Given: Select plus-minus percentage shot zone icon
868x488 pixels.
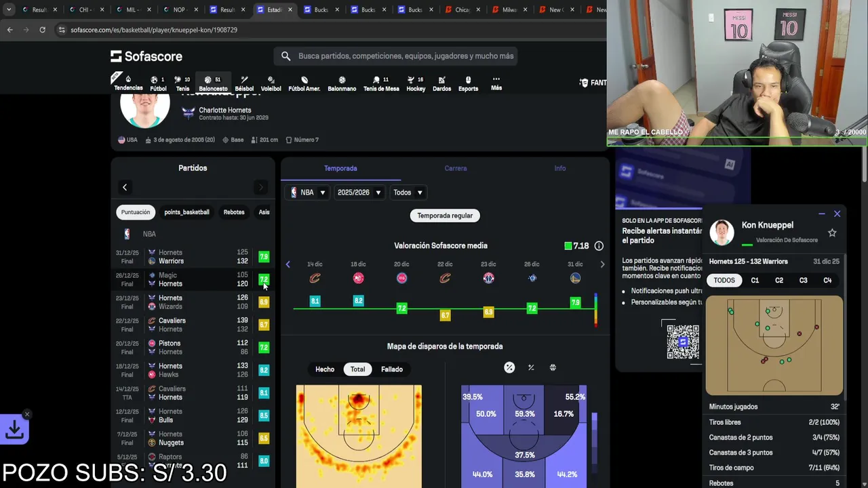Looking at the screenshot, I should tap(531, 367).
